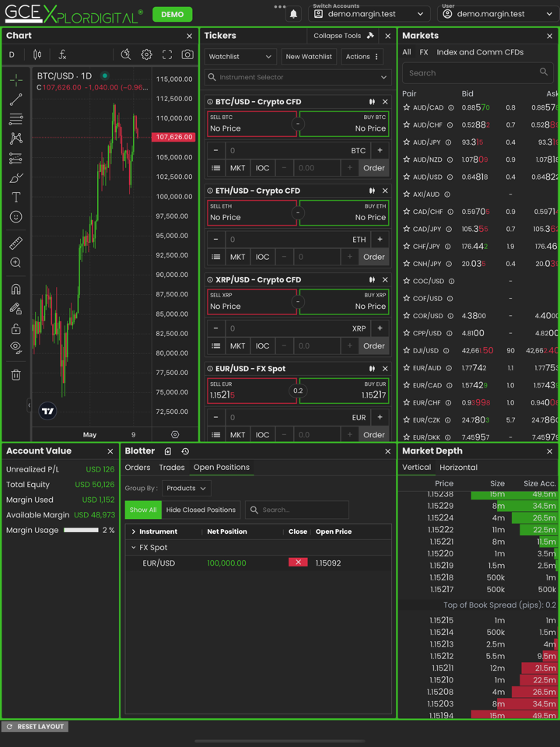Switch to the Trades tab in Blotter
Viewport: 560px width, 747px height.
pos(172,468)
